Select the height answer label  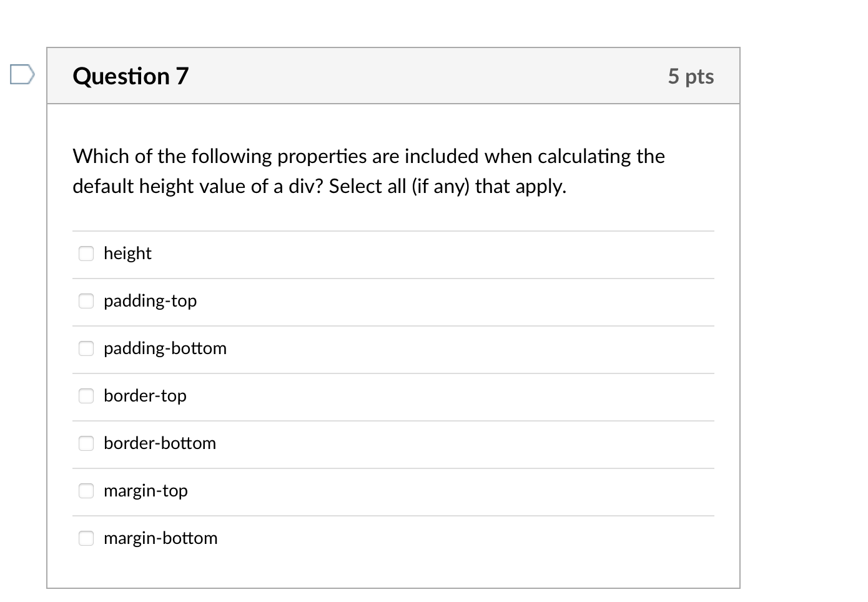(127, 254)
